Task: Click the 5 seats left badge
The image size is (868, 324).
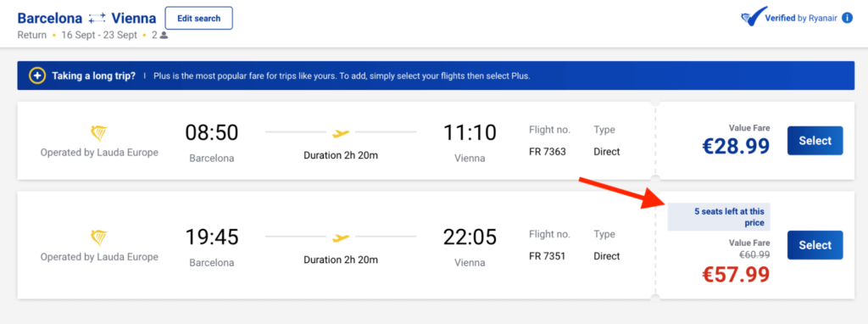Action: point(719,216)
